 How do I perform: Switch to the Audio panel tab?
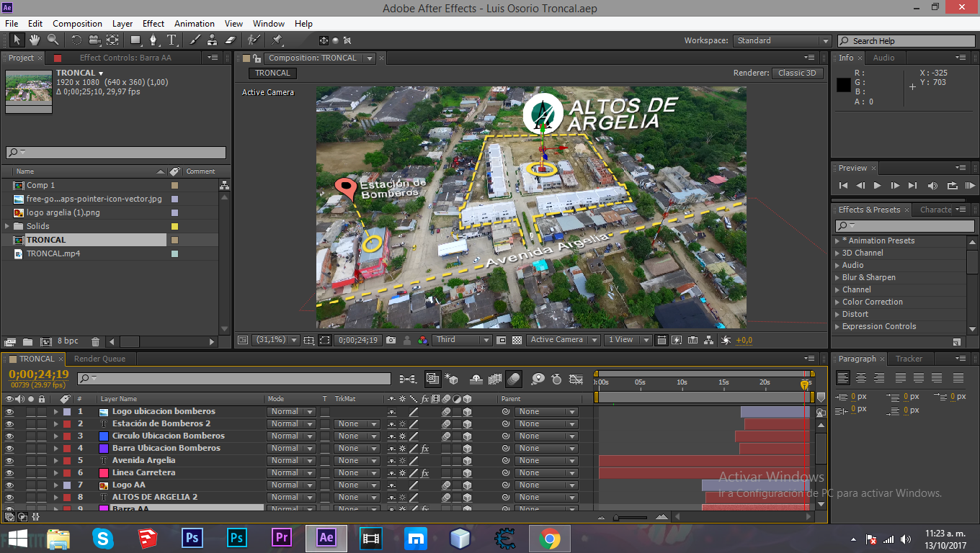[883, 58]
